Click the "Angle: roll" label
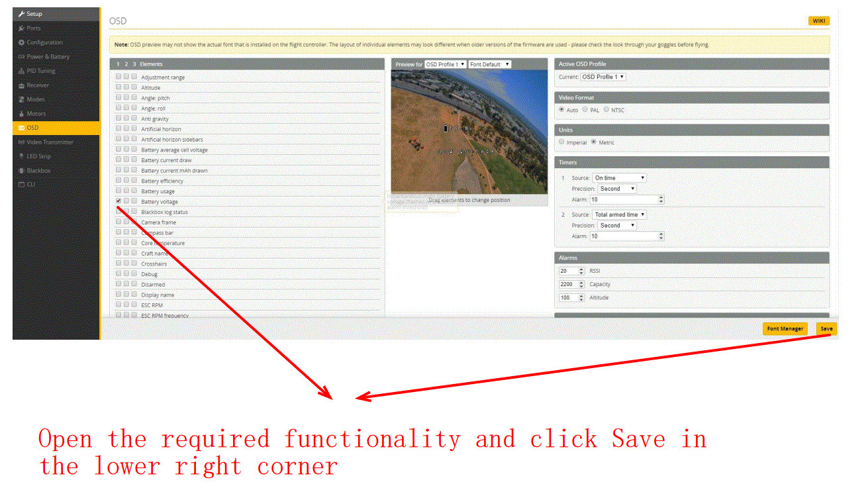 153,108
